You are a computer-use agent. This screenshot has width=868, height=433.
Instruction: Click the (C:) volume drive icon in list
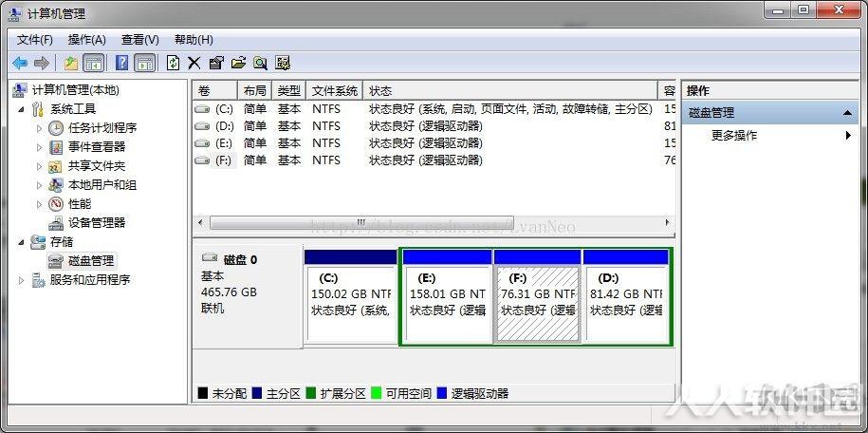tap(203, 109)
